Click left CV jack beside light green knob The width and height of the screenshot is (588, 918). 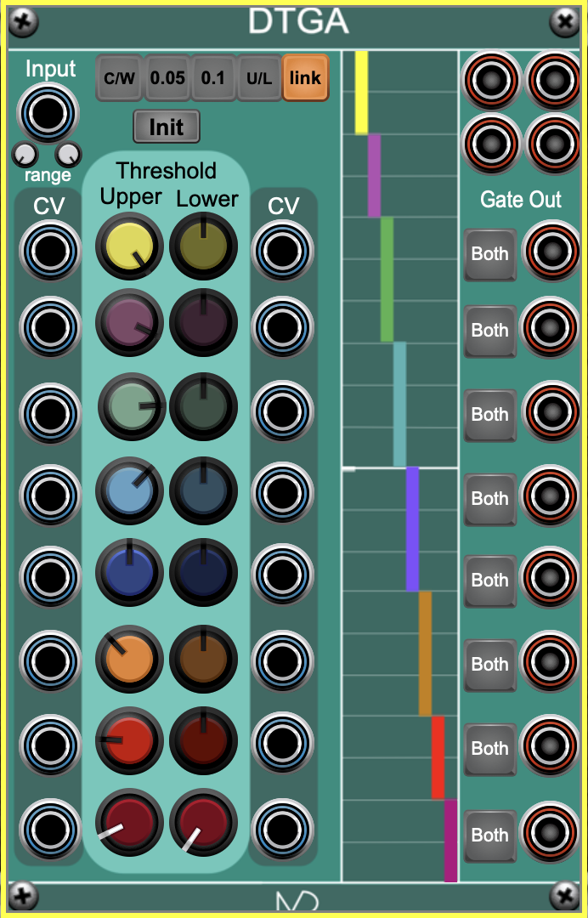pos(50,413)
